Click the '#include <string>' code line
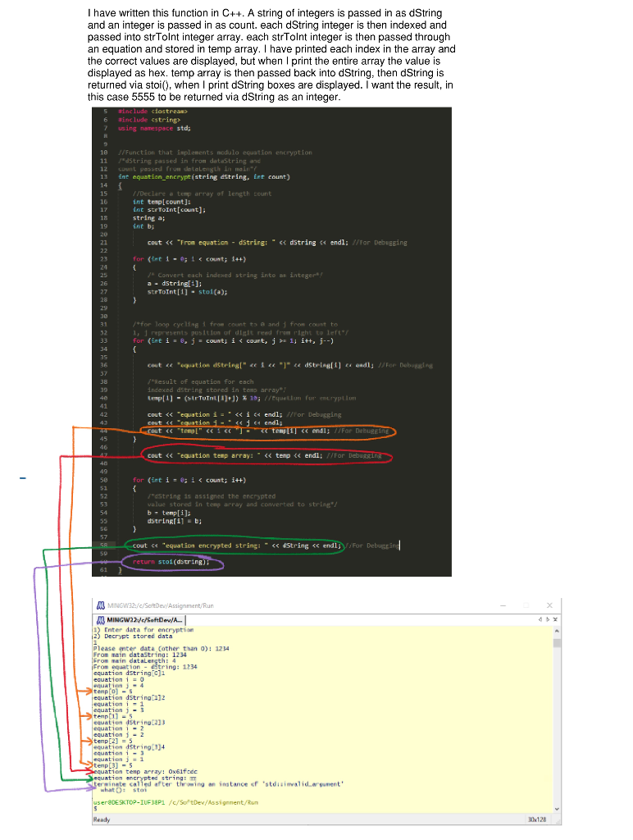The width and height of the screenshot is (633, 840). (149, 120)
